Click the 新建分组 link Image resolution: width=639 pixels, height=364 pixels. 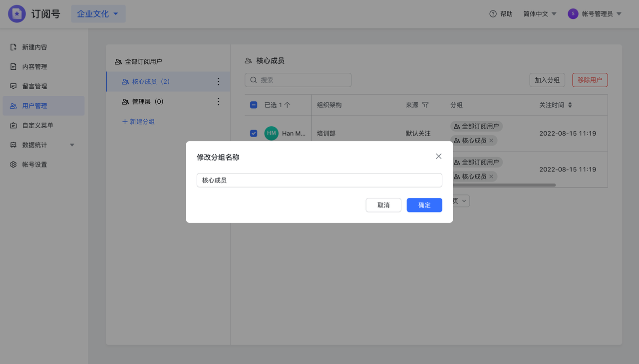[x=138, y=122]
